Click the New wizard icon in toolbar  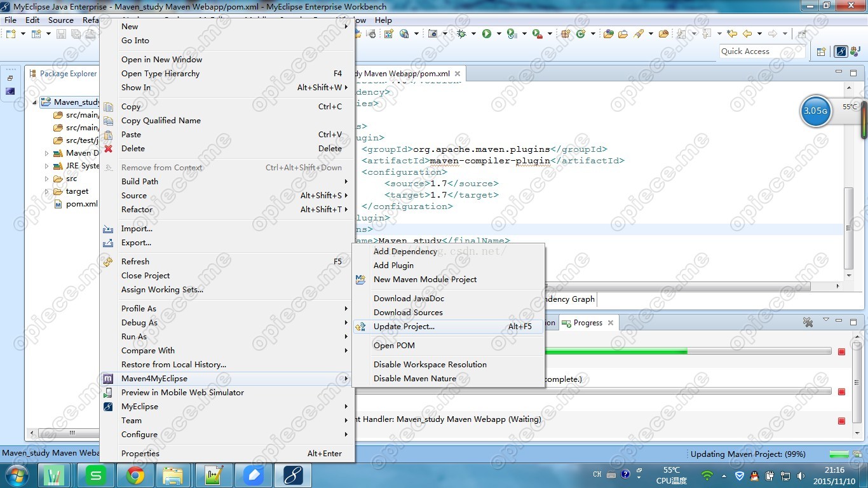(11, 34)
